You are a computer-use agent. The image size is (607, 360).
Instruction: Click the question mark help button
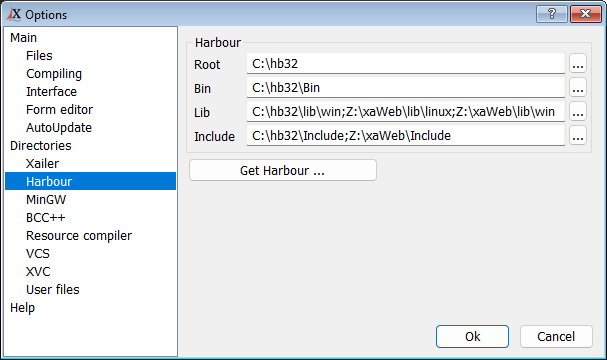(552, 14)
